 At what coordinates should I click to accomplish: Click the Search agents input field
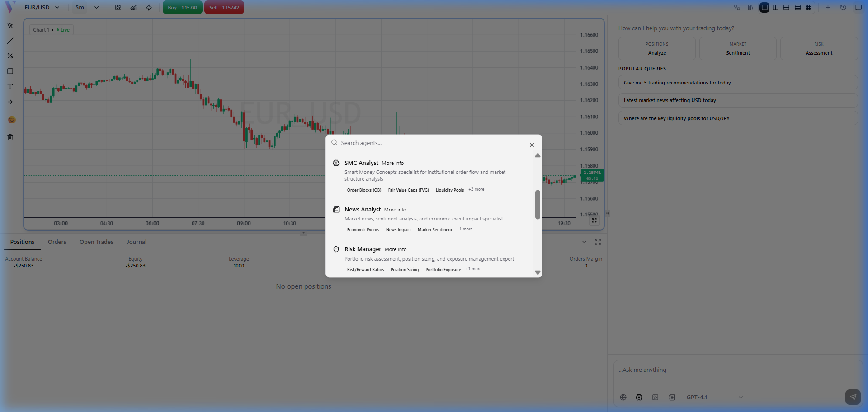(432, 143)
